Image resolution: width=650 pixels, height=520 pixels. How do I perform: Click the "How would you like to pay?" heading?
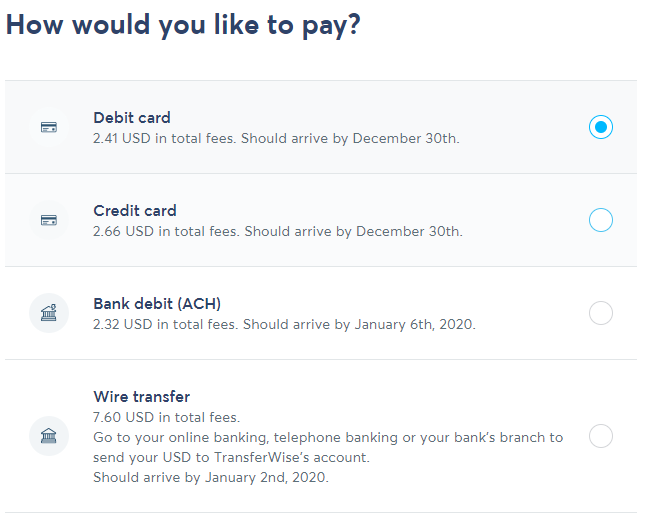pos(183,25)
